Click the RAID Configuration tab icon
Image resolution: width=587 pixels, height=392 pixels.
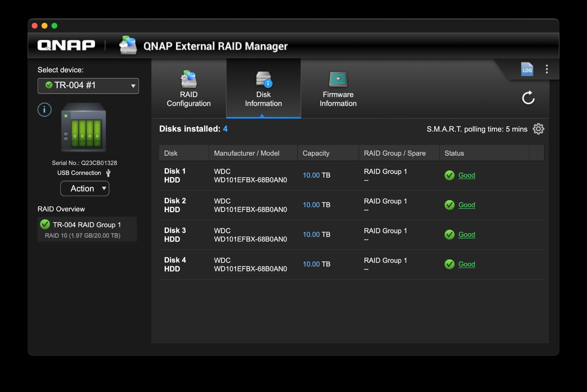[189, 79]
